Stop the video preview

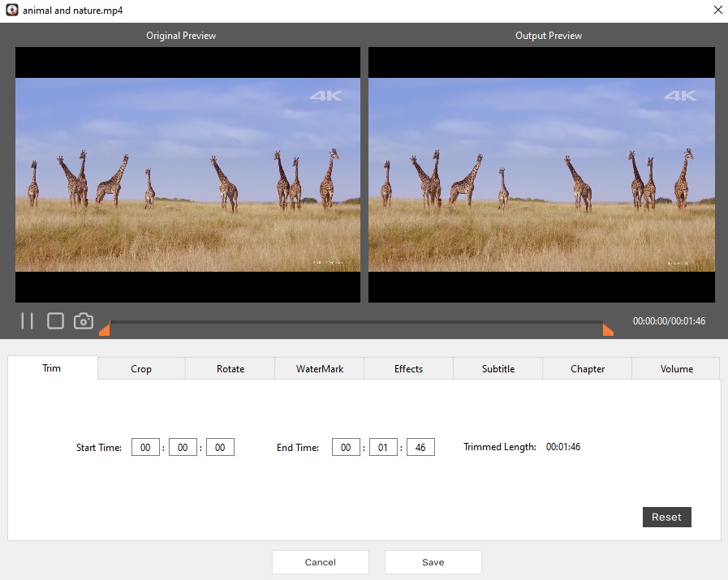click(54, 320)
